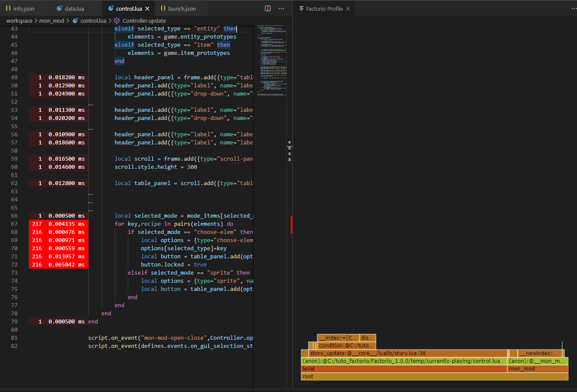The image size is (577, 392).
Task: Click the code minimap preview
Action: tap(272, 60)
